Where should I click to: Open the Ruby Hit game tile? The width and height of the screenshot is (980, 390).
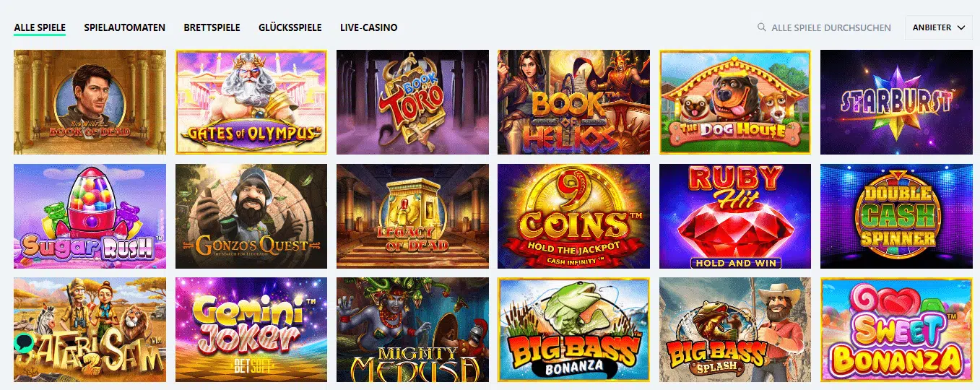click(x=735, y=216)
